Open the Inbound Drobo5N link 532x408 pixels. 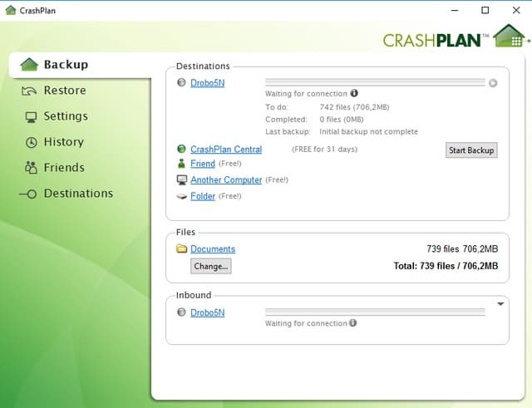(x=207, y=312)
